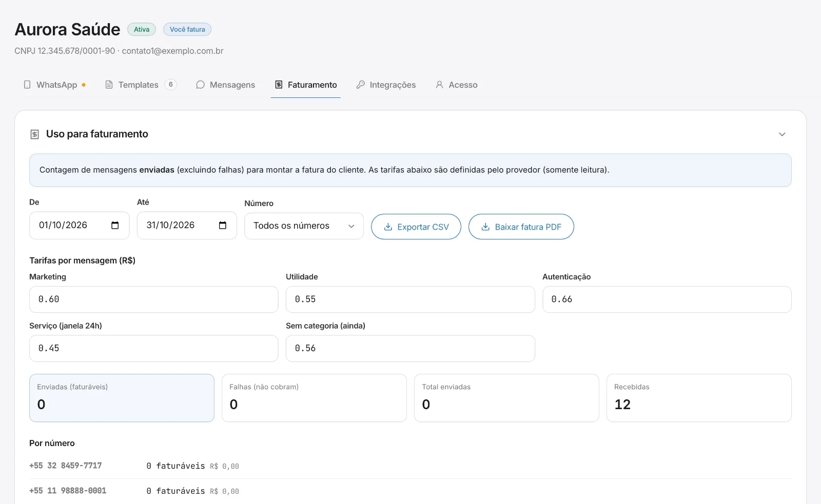This screenshot has height=504, width=821.
Task: Select the +55 32 8459-7717 number row
Action: 411,466
